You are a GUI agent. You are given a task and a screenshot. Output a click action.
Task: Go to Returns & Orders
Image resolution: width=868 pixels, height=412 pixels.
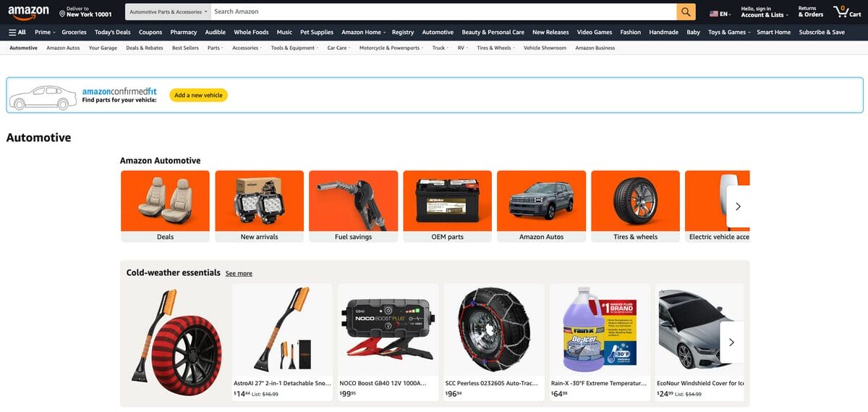point(811,12)
